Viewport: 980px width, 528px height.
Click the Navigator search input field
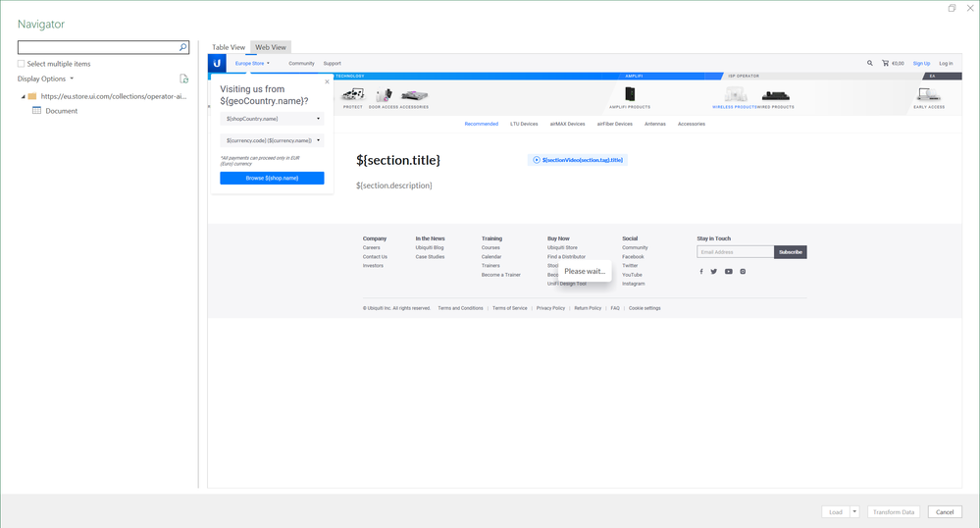98,47
